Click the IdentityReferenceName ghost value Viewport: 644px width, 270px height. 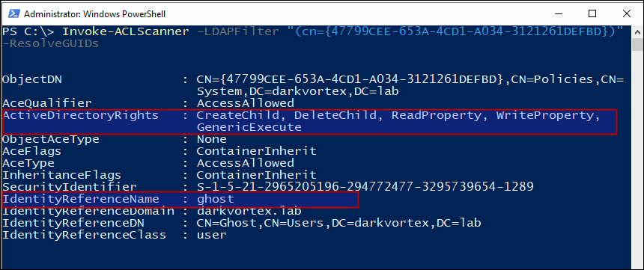(215, 200)
